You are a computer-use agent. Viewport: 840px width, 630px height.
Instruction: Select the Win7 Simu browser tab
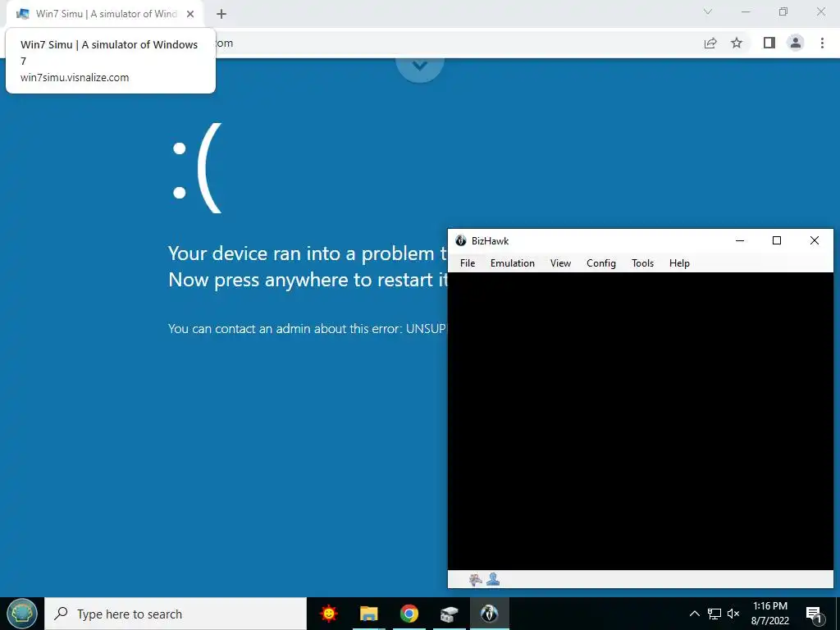106,14
